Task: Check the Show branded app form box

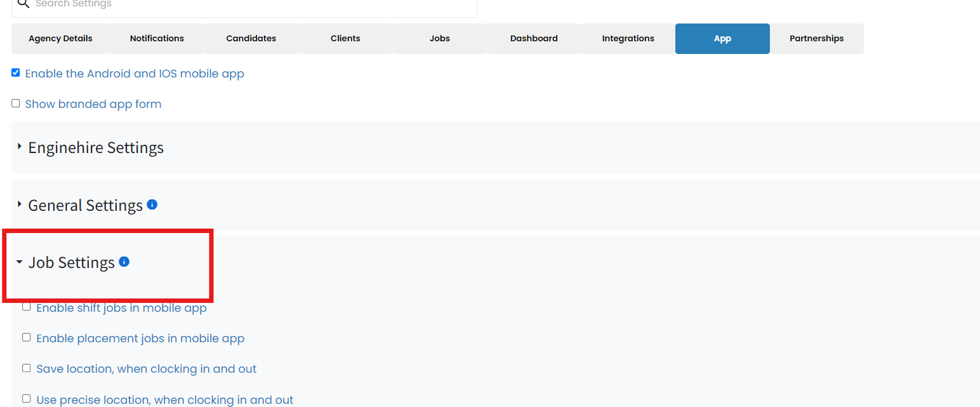Action: (x=16, y=103)
